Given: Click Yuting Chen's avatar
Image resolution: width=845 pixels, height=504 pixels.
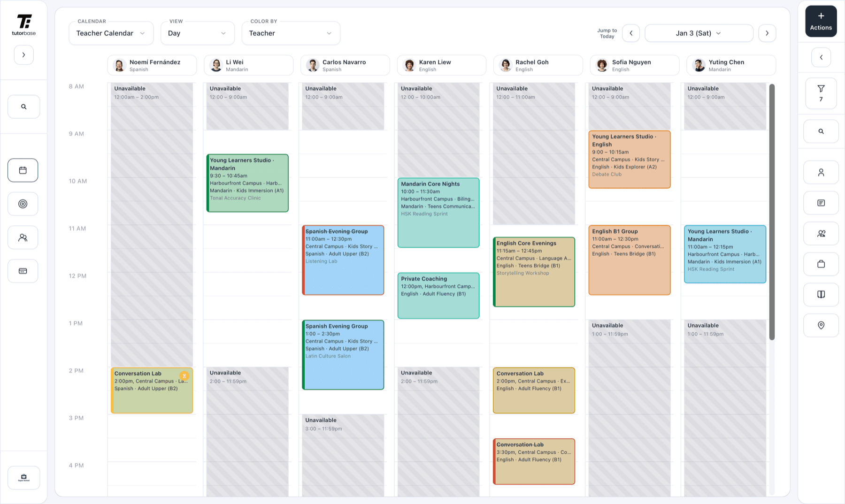Looking at the screenshot, I should tap(699, 65).
